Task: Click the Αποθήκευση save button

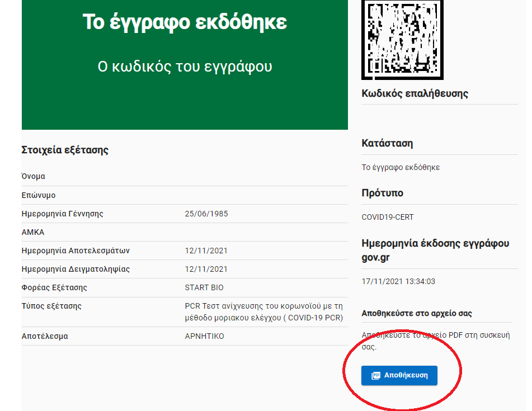Action: click(399, 375)
